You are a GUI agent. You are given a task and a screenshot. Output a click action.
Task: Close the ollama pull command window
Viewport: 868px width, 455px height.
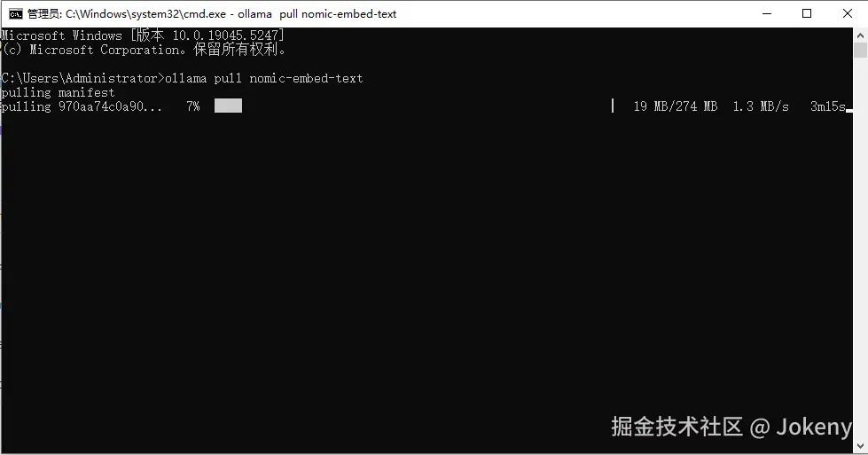coord(847,14)
